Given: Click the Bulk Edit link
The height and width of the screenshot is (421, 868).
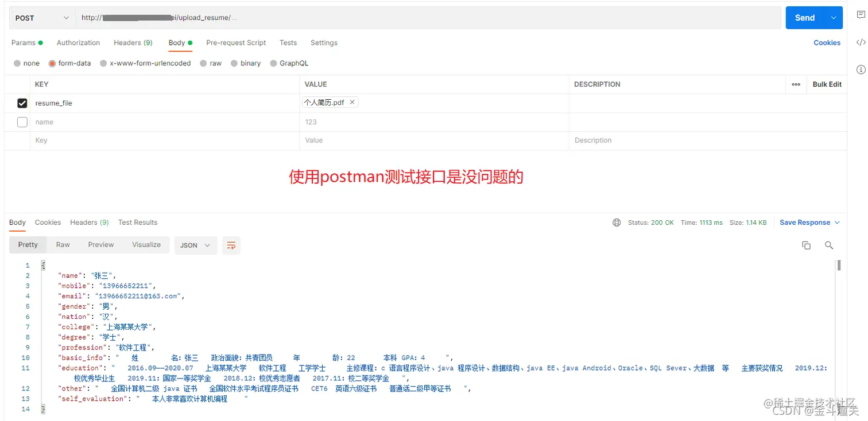Looking at the screenshot, I should click(827, 84).
